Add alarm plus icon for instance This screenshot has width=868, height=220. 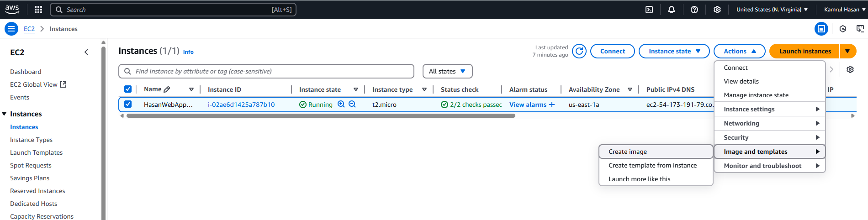(x=552, y=105)
